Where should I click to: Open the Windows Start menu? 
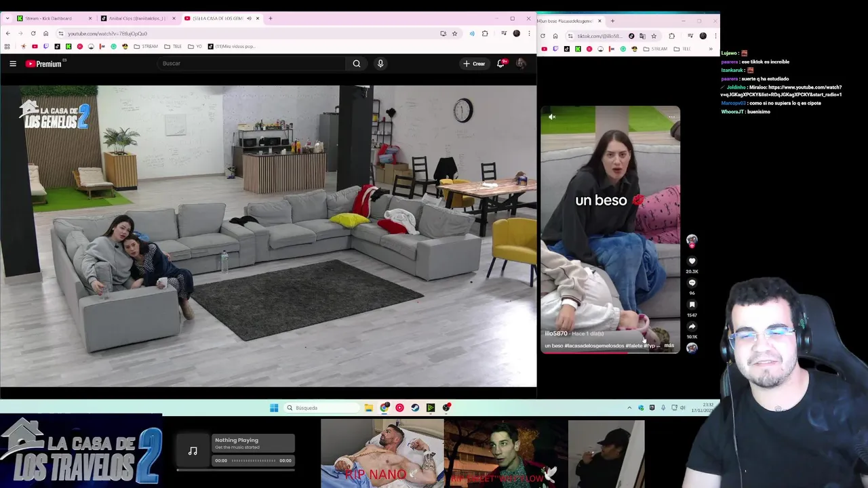pyautogui.click(x=274, y=408)
